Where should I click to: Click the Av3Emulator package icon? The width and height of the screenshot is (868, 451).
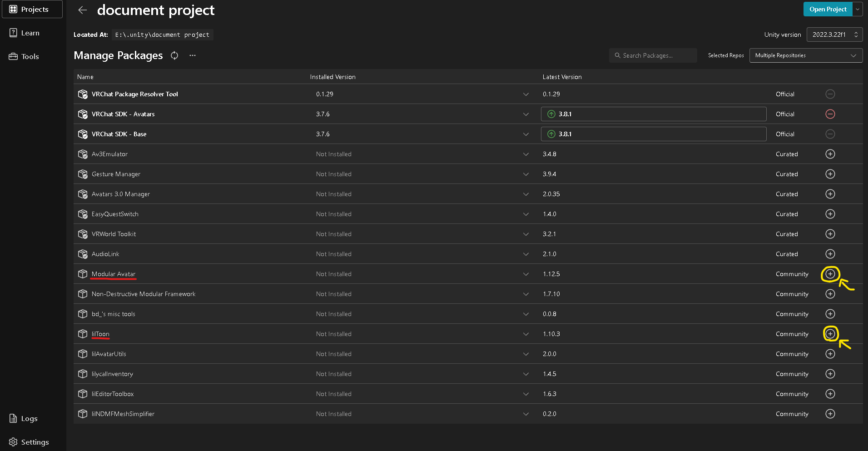(x=83, y=154)
